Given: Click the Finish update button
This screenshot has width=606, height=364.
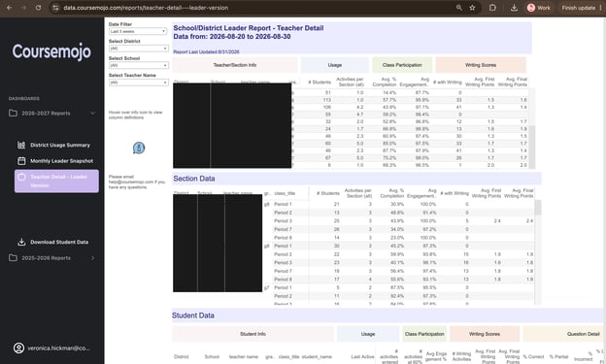Looking at the screenshot, I should click(x=578, y=8).
